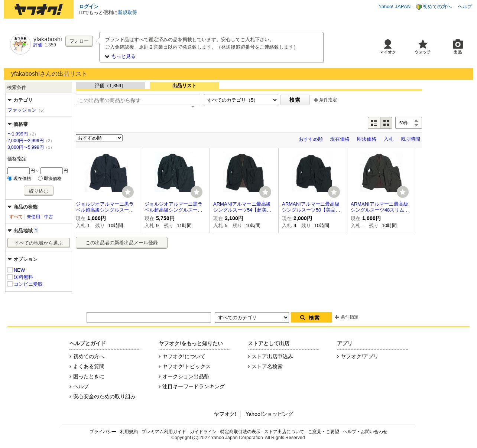This screenshot has height=448, width=477.
Task: Click the 出品地域 help question icon
Action: 36,230
